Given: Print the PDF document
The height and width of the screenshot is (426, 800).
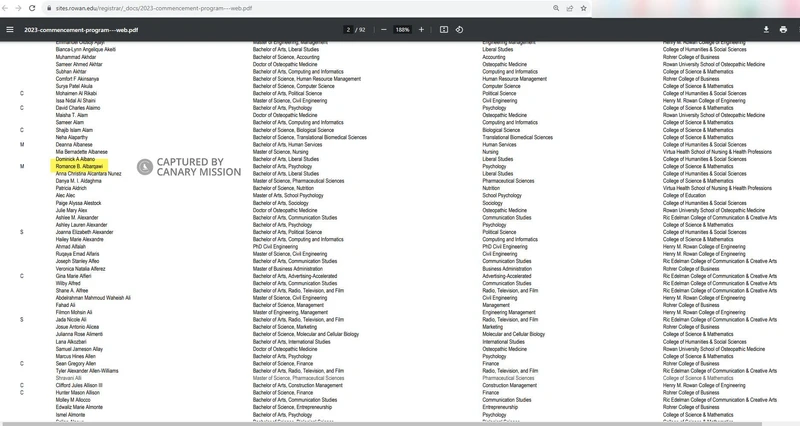Looking at the screenshot, I should (x=783, y=30).
